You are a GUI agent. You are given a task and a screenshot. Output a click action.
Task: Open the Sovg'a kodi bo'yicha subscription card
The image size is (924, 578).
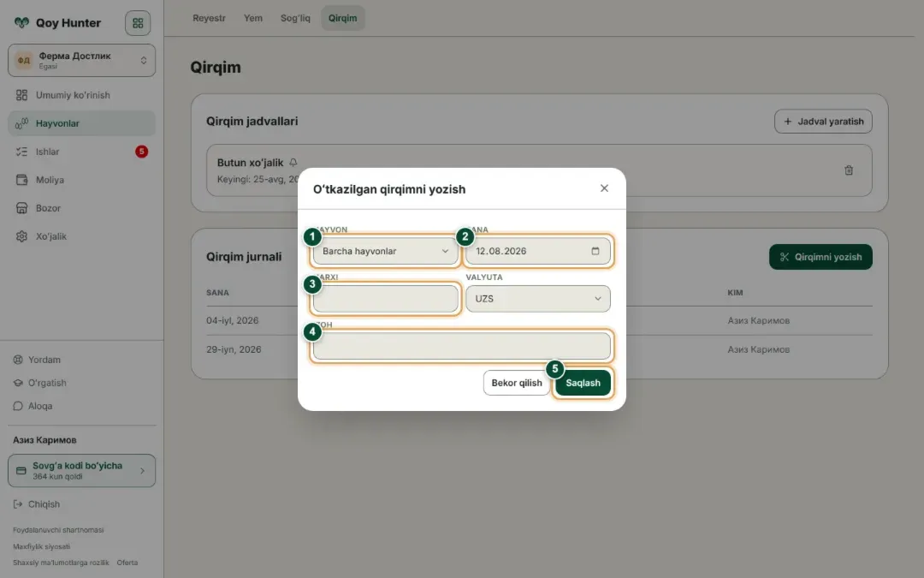tap(82, 471)
